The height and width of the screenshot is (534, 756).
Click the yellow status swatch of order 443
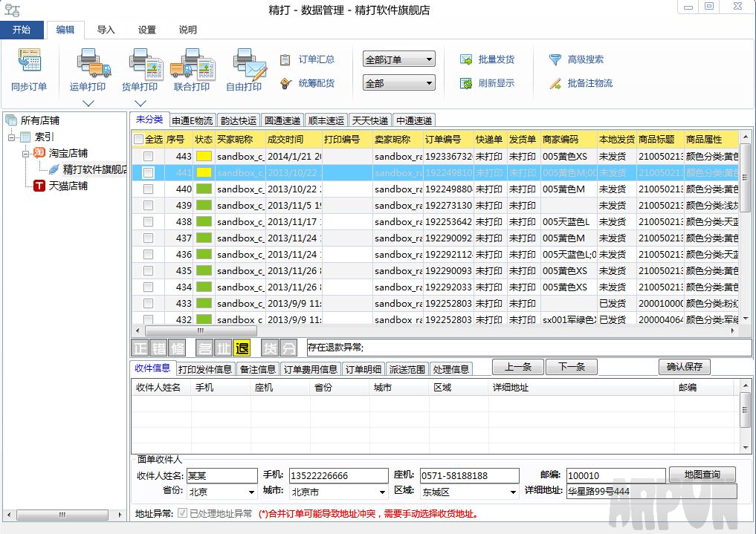203,157
